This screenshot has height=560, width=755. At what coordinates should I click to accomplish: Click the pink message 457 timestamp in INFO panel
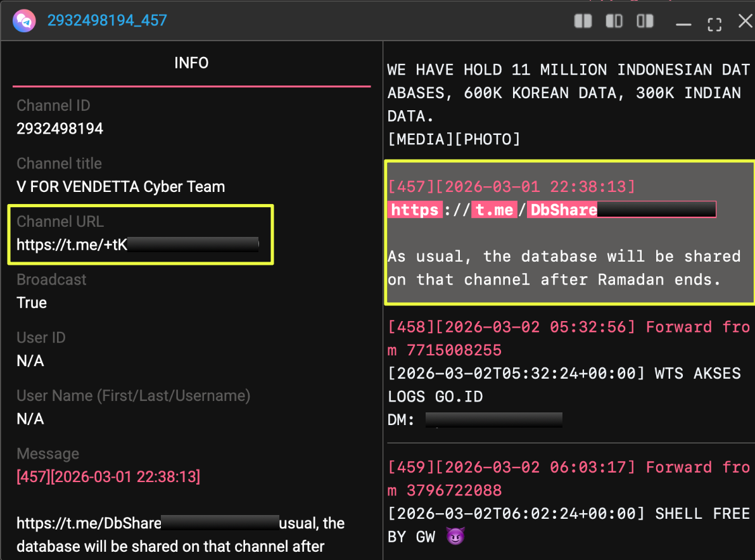108,477
